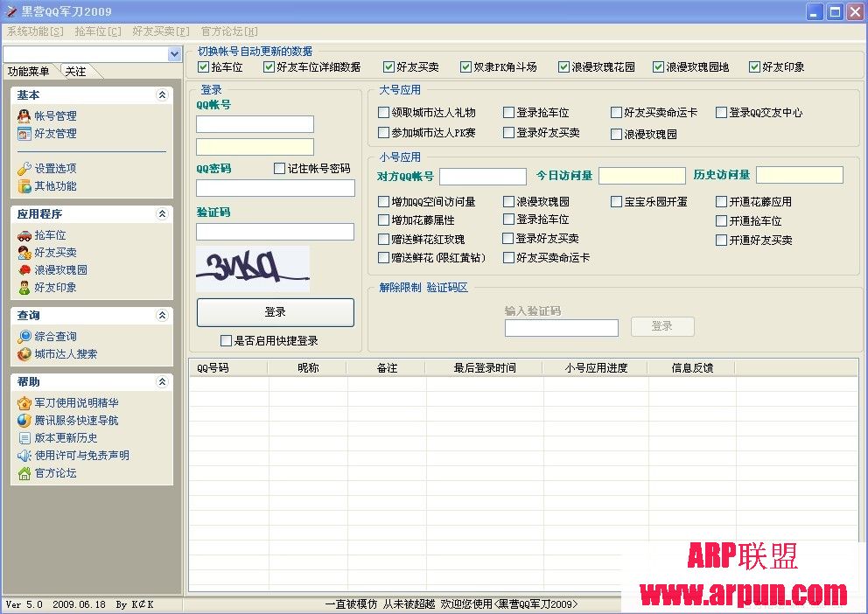Open the 好友印象 icon

[x=24, y=288]
